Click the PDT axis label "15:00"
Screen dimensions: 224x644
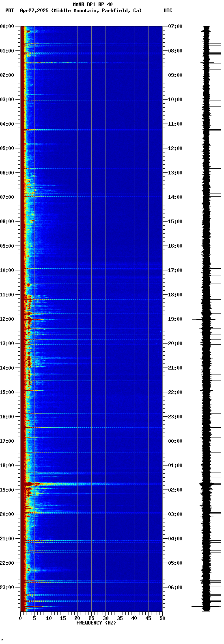click(7, 392)
